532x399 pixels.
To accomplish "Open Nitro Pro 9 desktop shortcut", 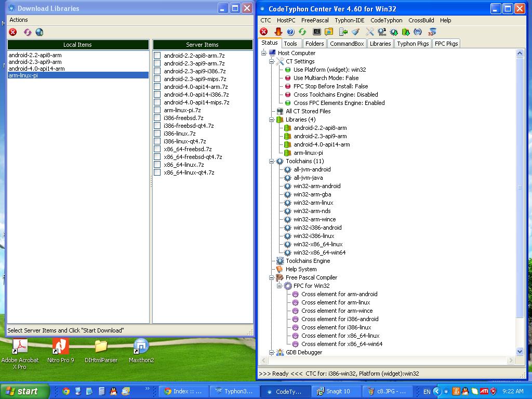I will [60, 351].
